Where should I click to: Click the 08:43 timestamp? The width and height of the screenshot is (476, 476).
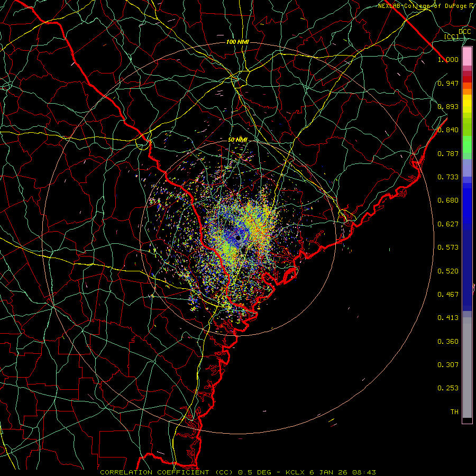pos(364,472)
